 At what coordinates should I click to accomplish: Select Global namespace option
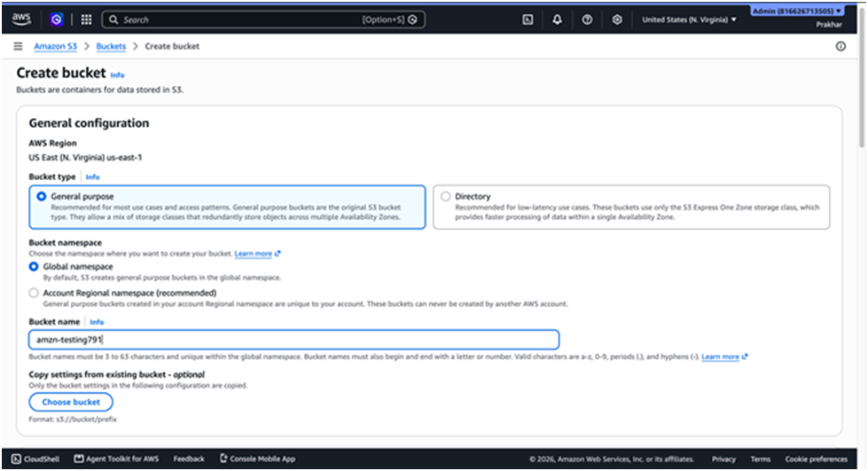(34, 266)
